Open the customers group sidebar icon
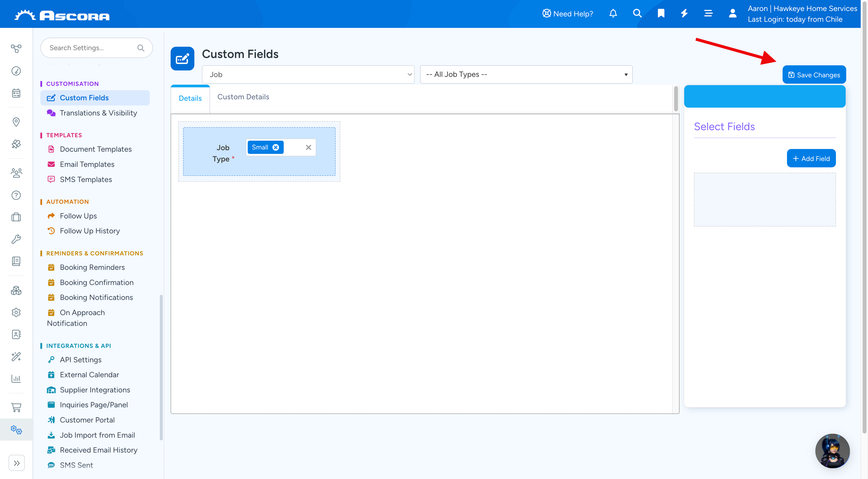Screen dimensions: 868x479 16,173
